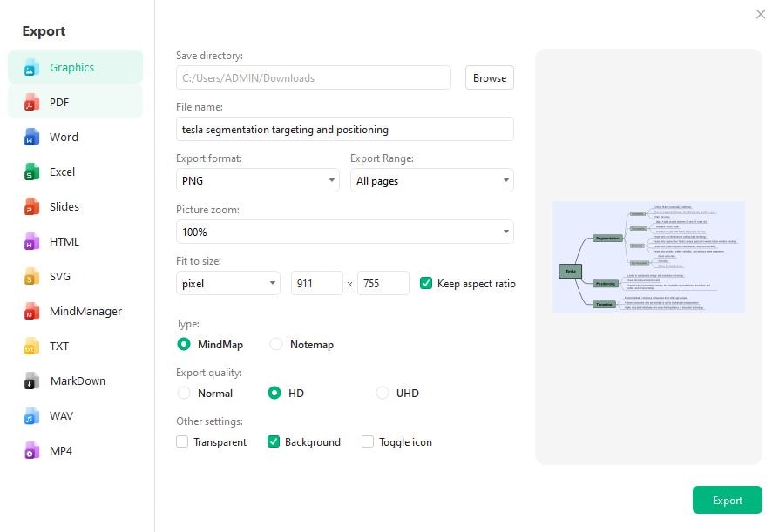The image size is (779, 532).
Task: Click the mind map preview thumbnail
Action: (x=648, y=257)
